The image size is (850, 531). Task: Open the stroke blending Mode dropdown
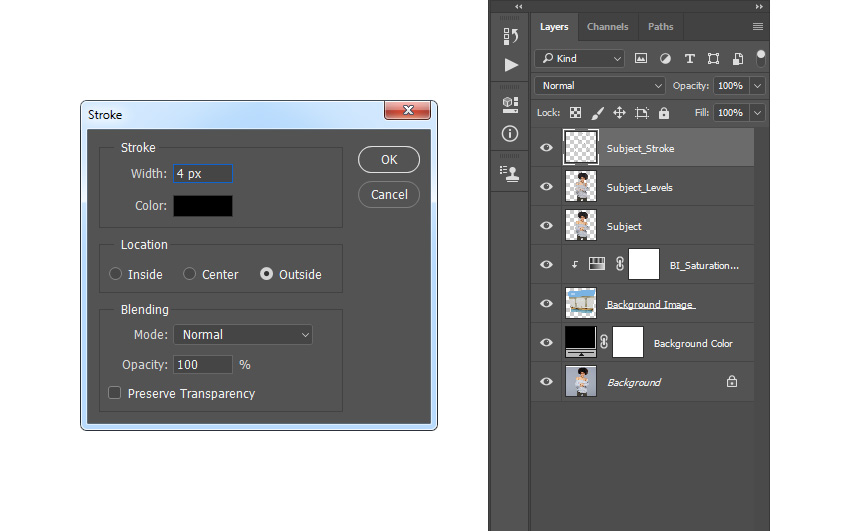click(243, 335)
